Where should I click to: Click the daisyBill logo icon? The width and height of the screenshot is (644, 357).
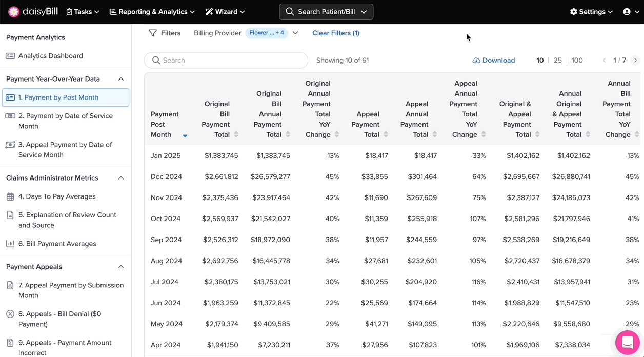coord(14,12)
